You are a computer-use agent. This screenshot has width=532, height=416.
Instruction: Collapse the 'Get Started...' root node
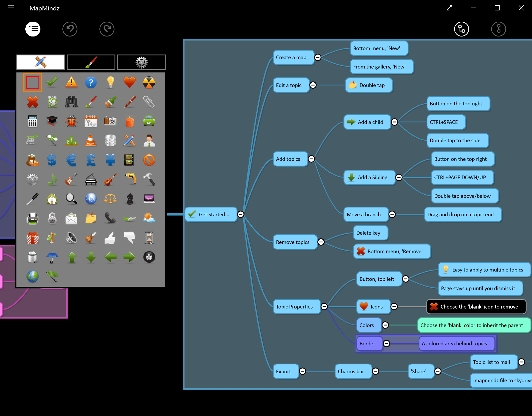241,215
